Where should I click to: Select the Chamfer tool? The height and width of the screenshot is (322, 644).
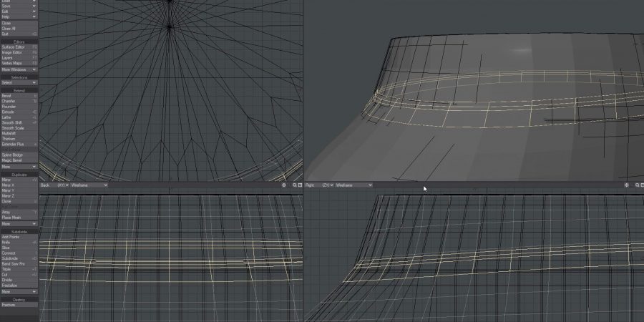[19, 101]
